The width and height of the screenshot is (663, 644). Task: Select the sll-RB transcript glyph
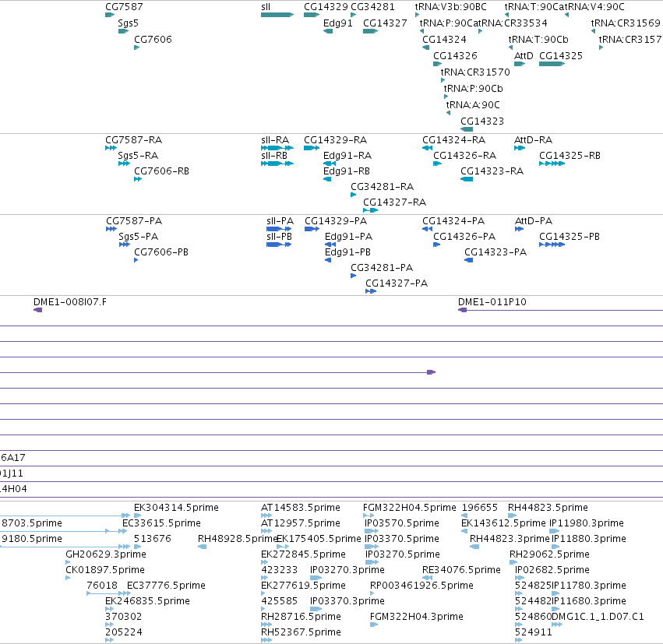277,164
